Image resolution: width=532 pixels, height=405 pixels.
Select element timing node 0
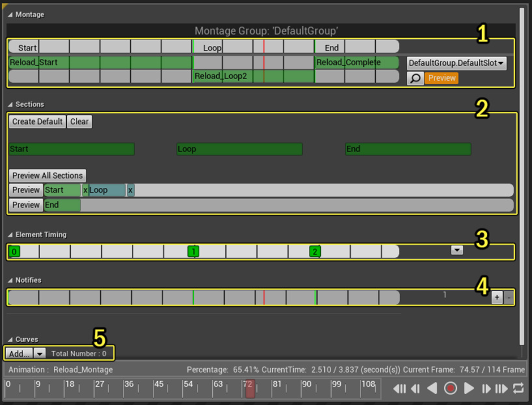(x=14, y=252)
